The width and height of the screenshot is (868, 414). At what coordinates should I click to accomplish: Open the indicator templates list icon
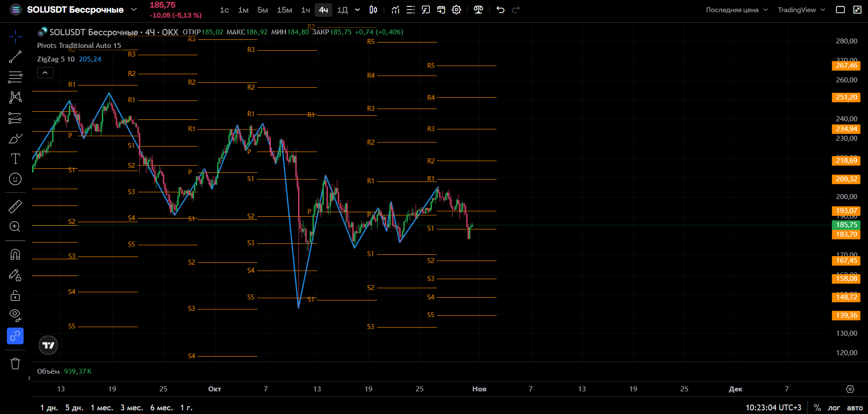coord(410,10)
